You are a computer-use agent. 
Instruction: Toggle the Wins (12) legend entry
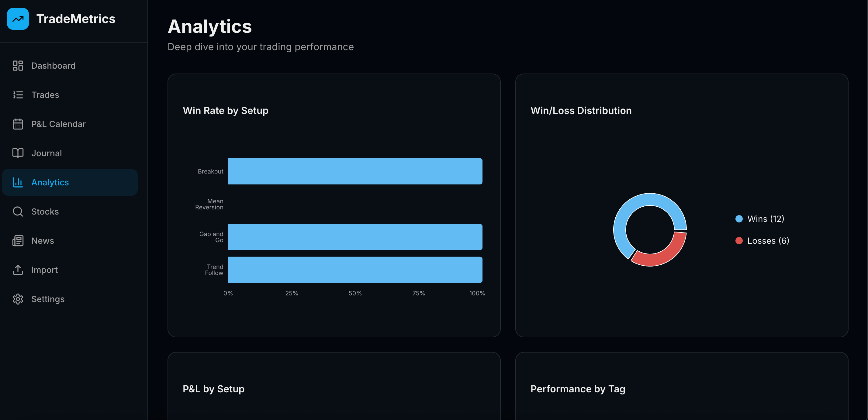[x=759, y=219]
